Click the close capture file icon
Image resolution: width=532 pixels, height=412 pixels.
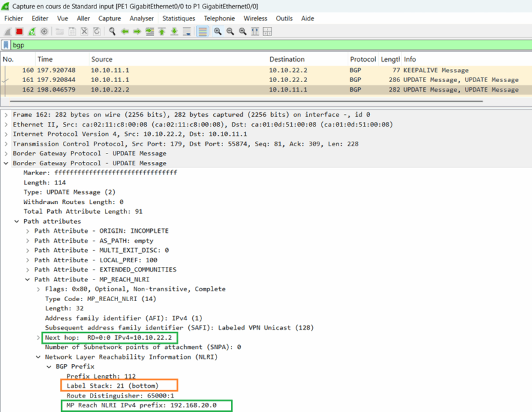pos(85,31)
